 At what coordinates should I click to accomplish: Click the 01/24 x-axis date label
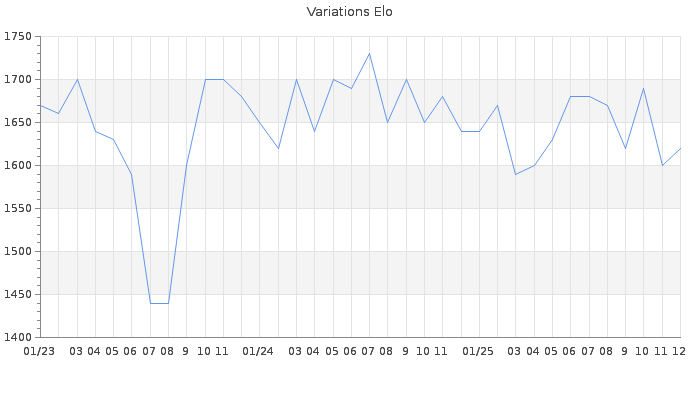click(x=259, y=351)
